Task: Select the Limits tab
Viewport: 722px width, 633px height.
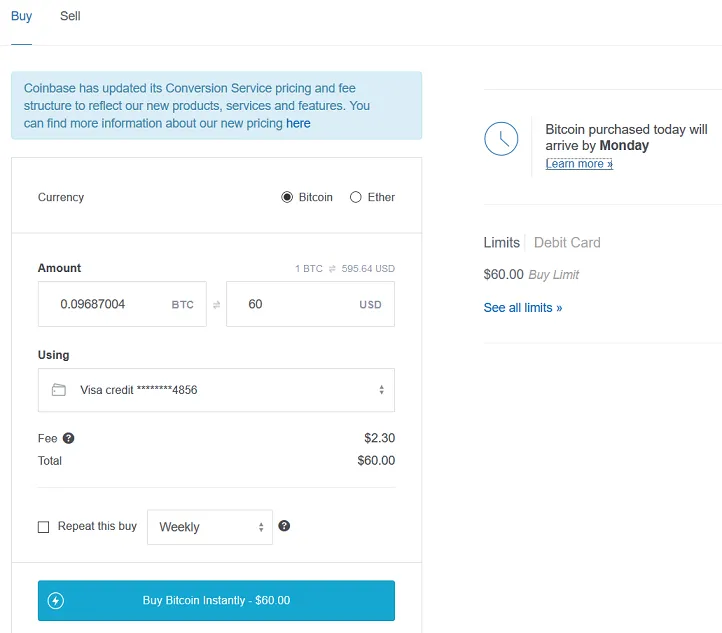Action: 501,242
